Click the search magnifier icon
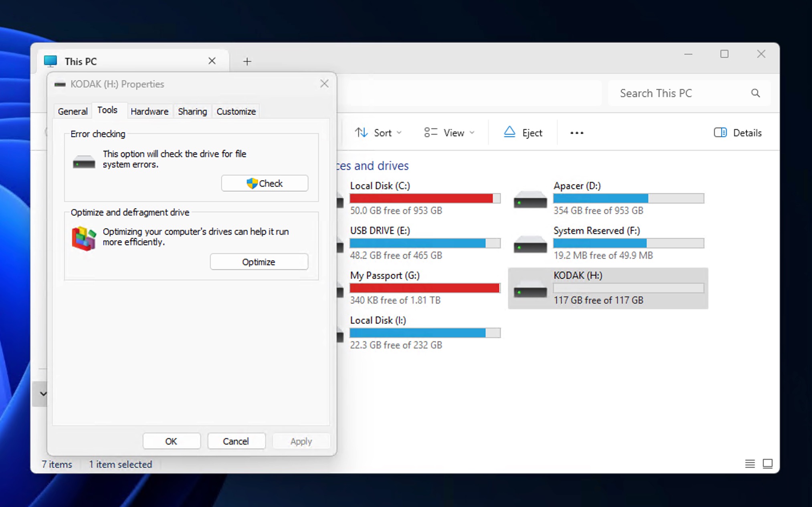This screenshot has height=507, width=812. tap(755, 93)
